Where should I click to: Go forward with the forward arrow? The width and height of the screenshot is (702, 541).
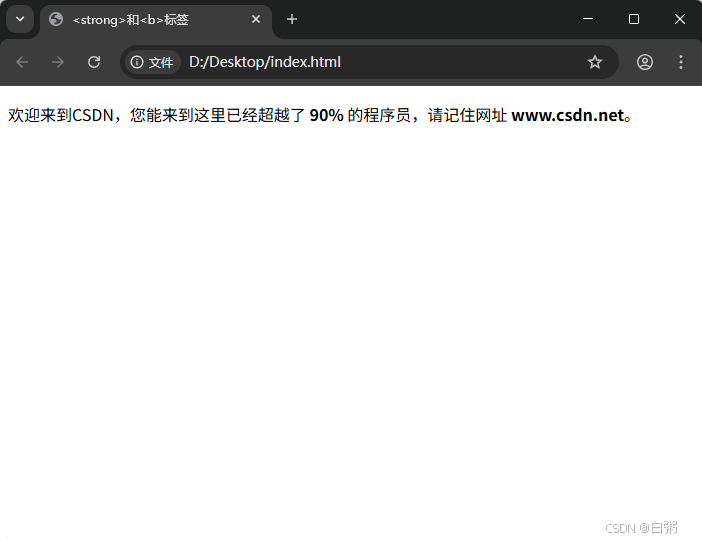point(58,62)
